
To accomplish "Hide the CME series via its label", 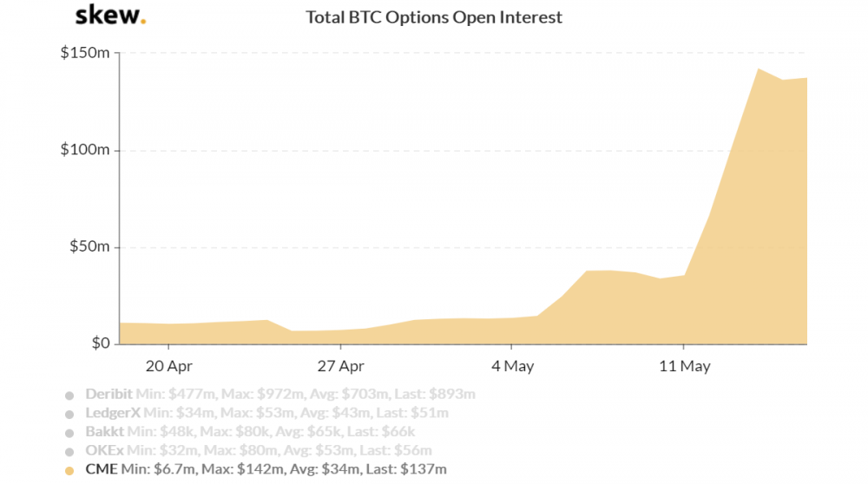I will (102, 470).
